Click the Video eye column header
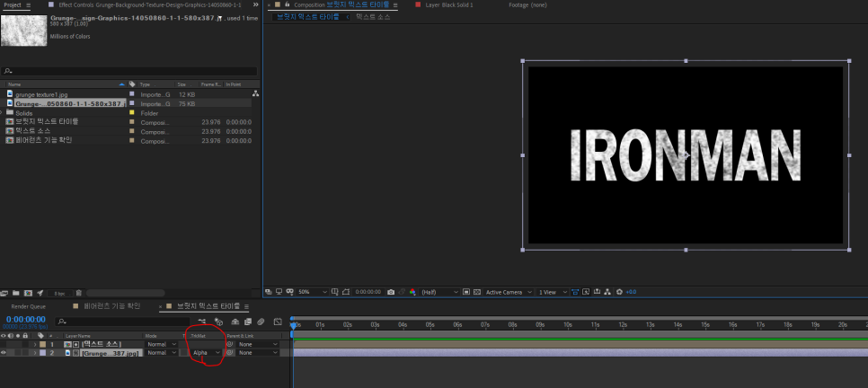 click(4, 335)
